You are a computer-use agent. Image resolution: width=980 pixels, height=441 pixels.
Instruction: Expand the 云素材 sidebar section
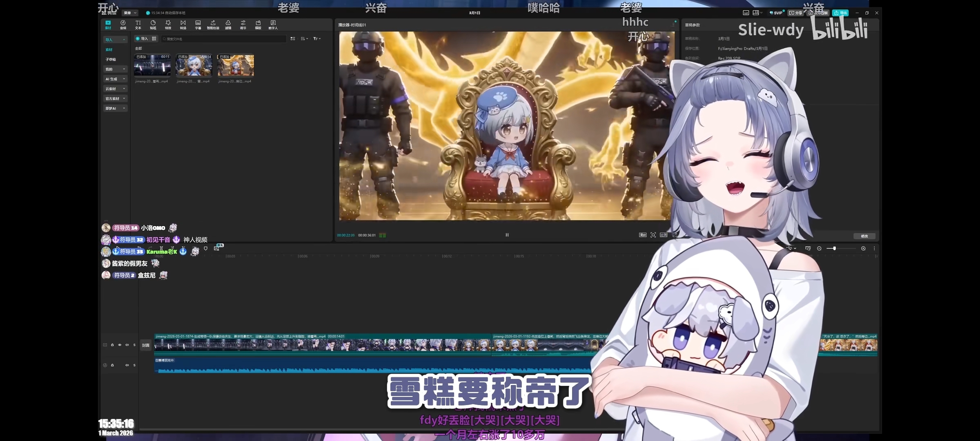115,89
